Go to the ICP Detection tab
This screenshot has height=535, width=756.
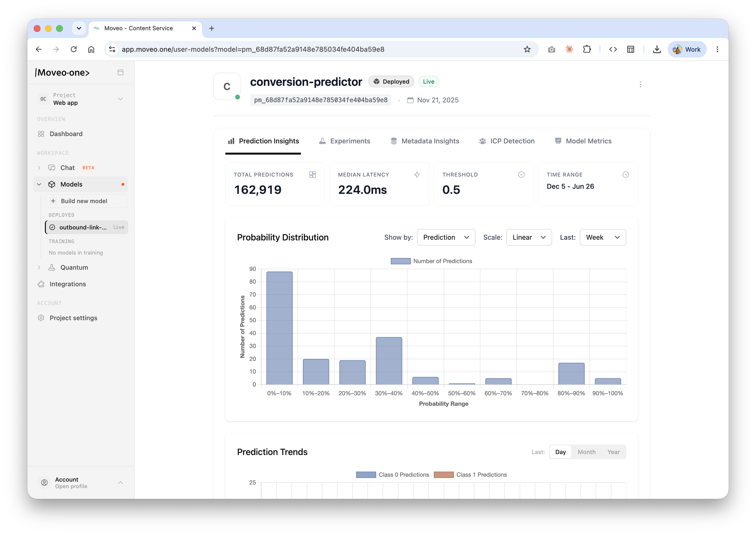click(x=507, y=141)
